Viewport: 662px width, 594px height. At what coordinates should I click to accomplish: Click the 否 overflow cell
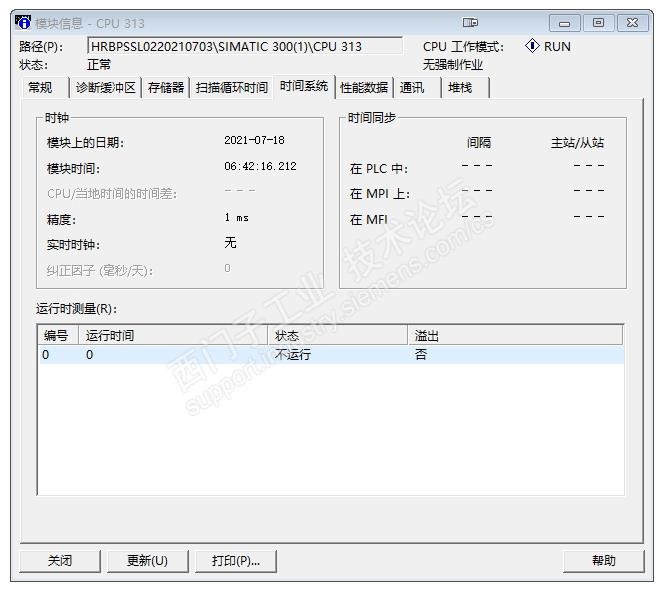pyautogui.click(x=421, y=355)
